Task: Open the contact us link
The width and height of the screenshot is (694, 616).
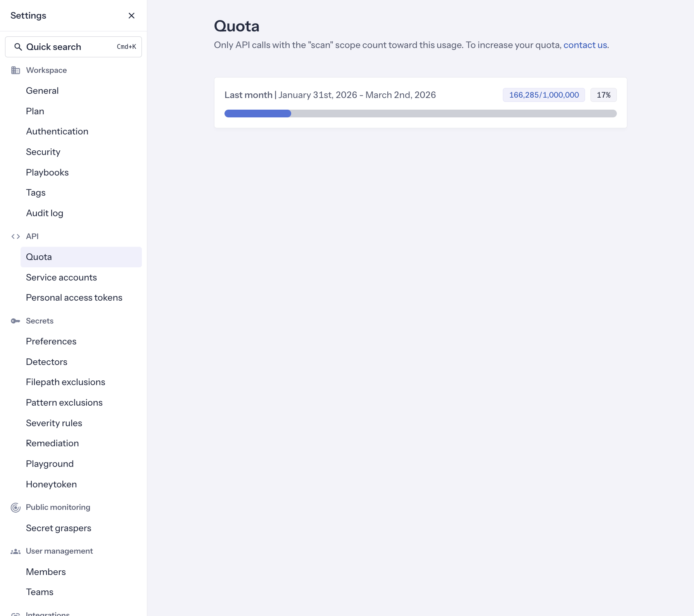Action: (x=585, y=45)
